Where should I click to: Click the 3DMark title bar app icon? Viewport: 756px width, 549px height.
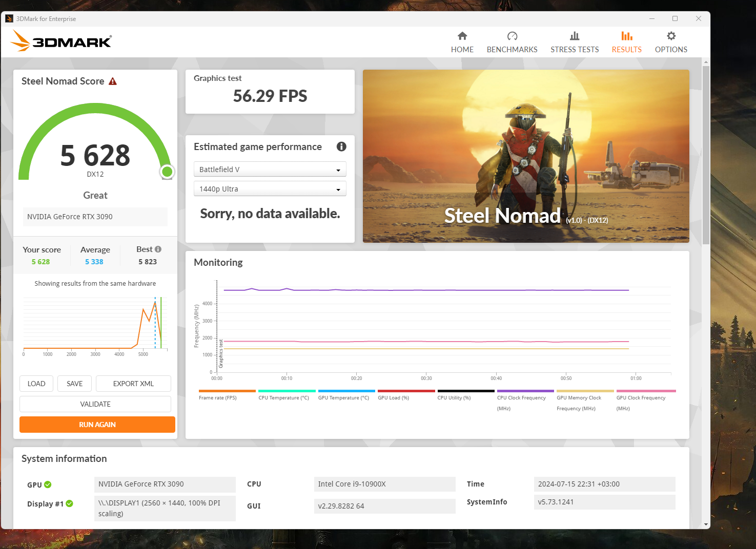9,19
